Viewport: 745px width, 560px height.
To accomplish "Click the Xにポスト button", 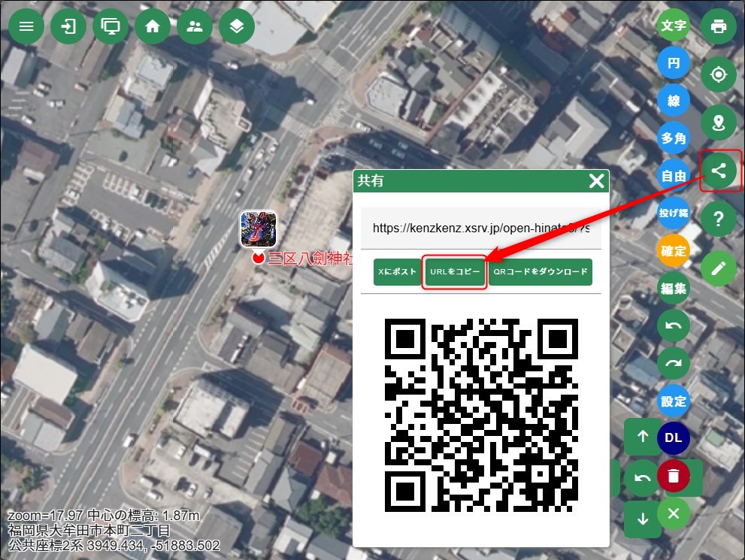I will click(x=397, y=272).
